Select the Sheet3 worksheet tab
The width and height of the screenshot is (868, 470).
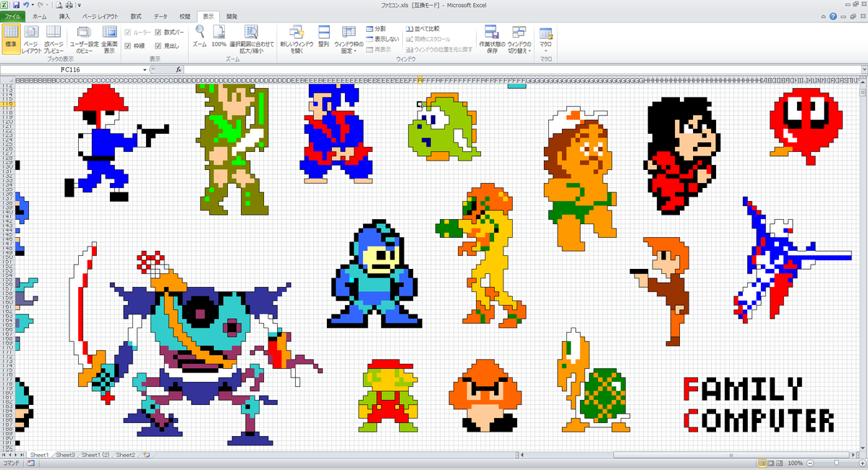66,455
